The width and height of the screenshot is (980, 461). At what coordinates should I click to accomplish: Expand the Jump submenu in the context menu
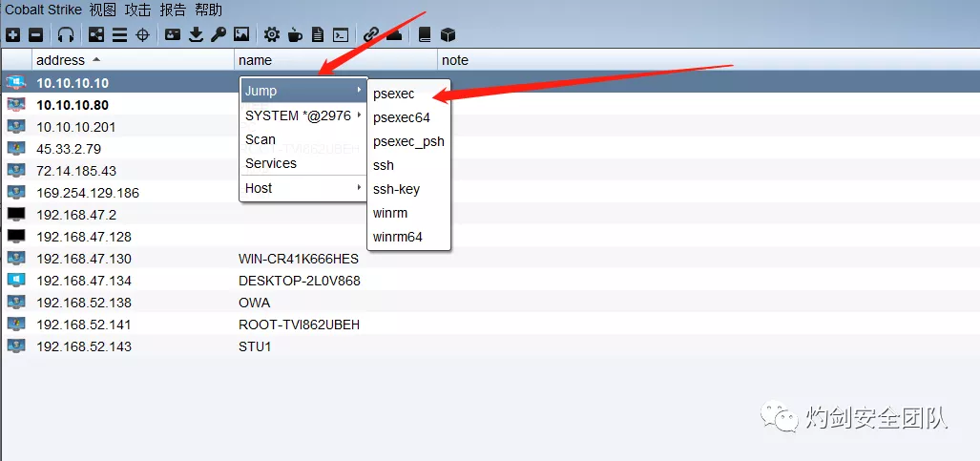click(303, 91)
